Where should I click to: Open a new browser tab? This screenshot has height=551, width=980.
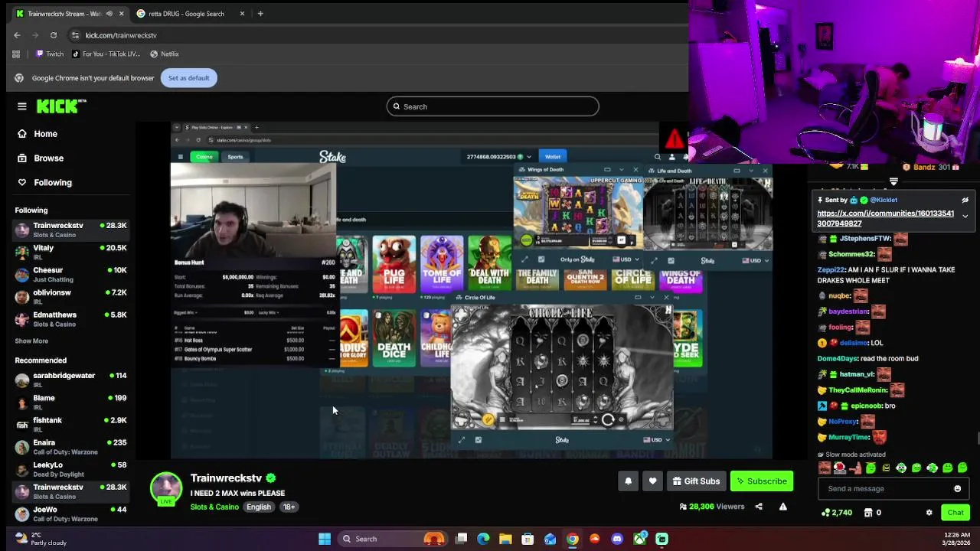click(260, 14)
